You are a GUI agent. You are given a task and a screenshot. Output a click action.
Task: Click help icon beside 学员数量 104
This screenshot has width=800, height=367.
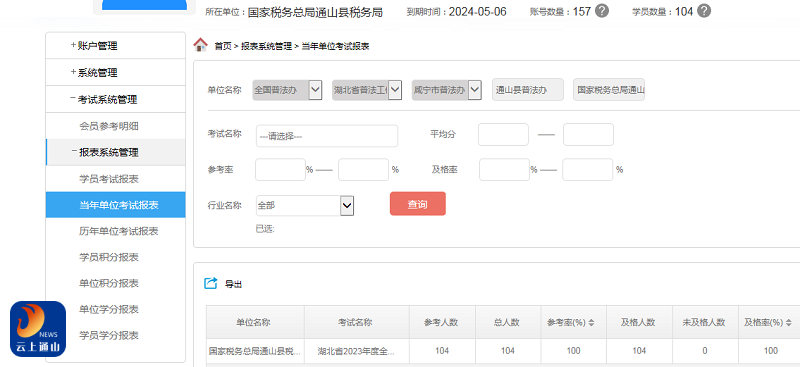(x=704, y=11)
